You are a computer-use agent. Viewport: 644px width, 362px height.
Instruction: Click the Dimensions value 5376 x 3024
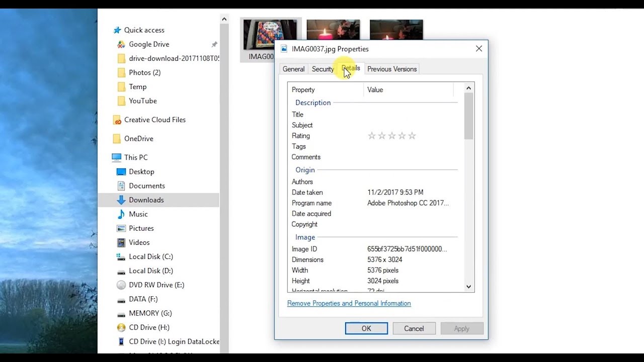click(385, 260)
